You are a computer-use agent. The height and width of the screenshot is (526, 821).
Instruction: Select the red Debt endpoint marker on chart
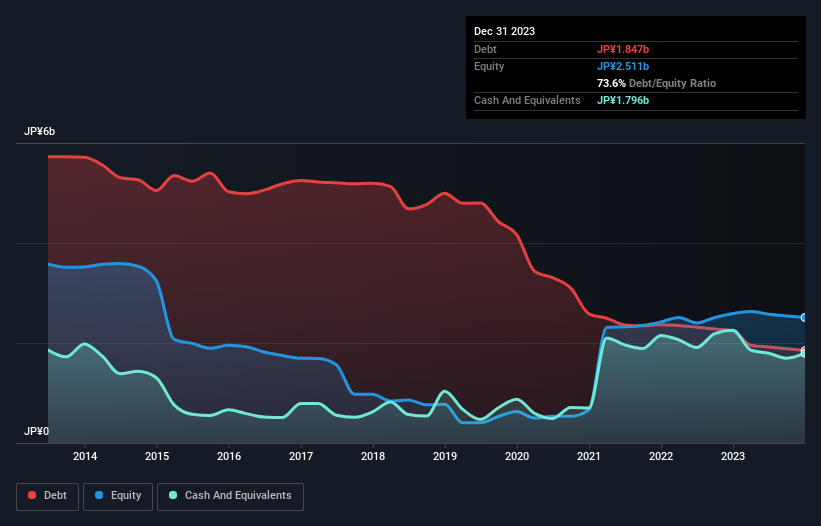(x=804, y=350)
